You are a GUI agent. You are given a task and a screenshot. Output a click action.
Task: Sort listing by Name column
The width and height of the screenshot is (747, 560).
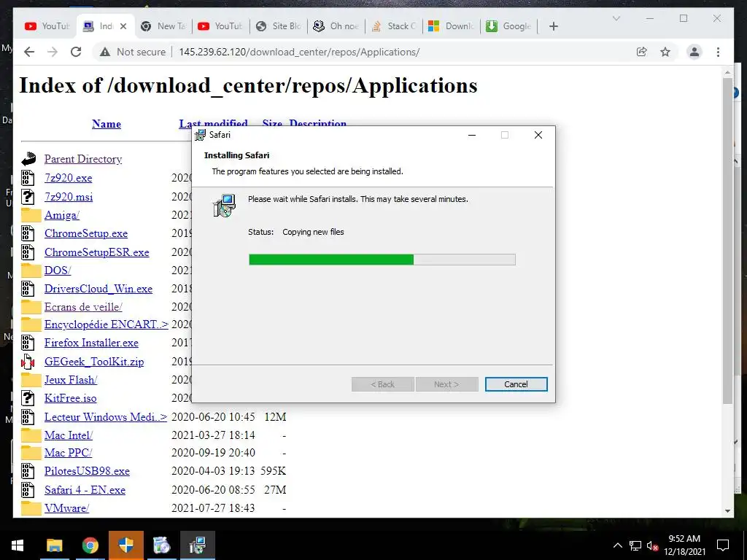[x=107, y=124]
